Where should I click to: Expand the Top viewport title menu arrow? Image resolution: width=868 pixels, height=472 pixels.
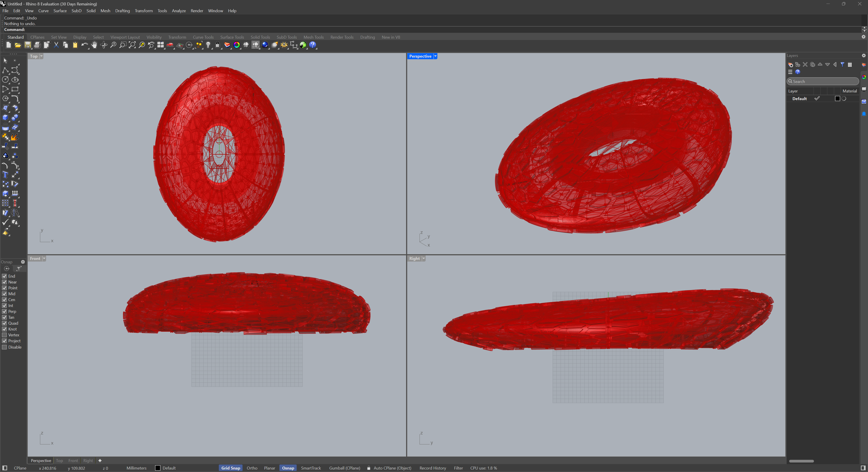point(41,56)
